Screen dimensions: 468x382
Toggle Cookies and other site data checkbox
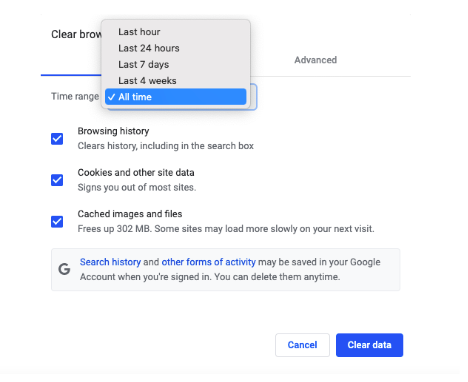tap(57, 180)
